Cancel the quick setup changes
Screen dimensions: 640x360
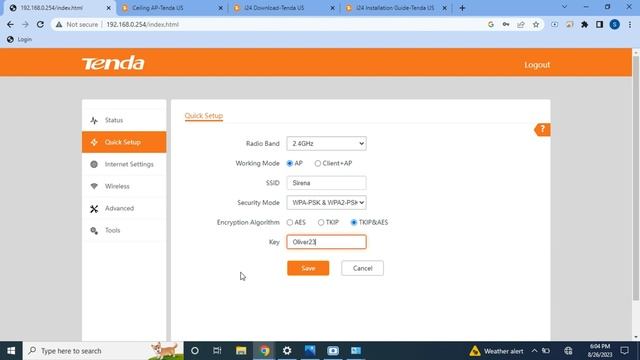pos(362,268)
